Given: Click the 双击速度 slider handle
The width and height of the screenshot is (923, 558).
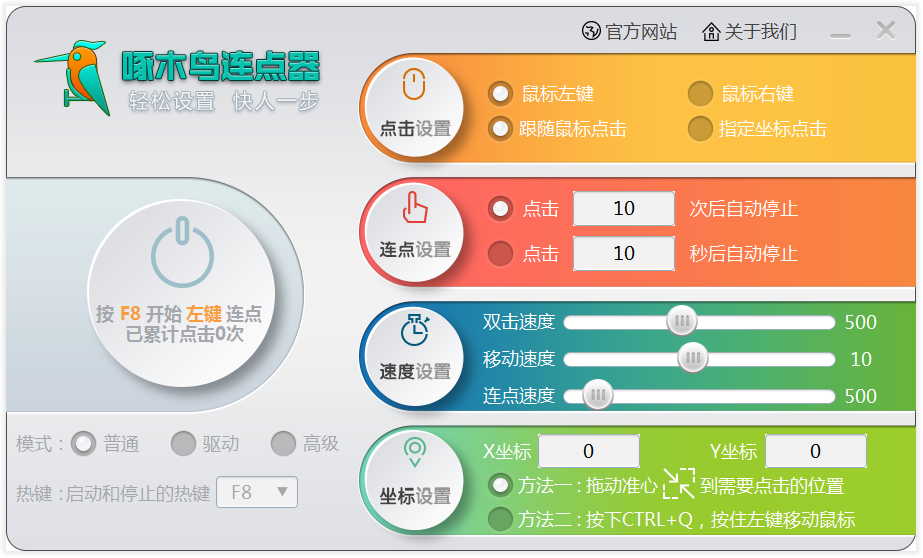Looking at the screenshot, I should tap(682, 322).
